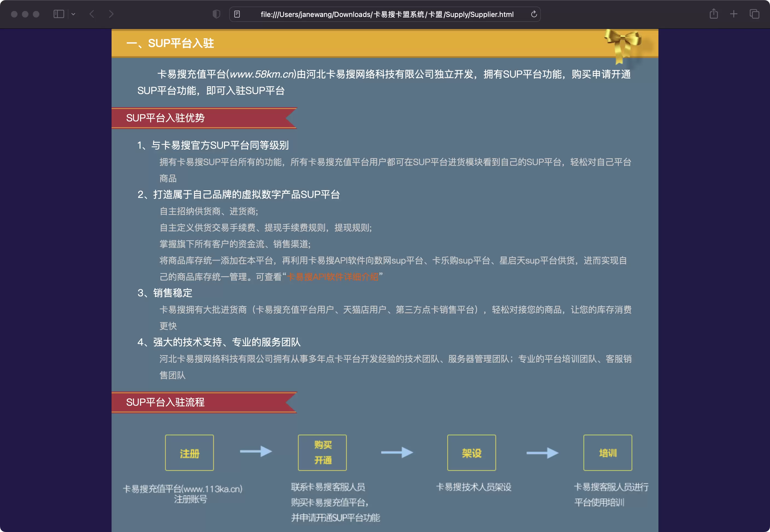770x532 pixels.
Task: Show reader view page icon
Action: click(x=237, y=14)
